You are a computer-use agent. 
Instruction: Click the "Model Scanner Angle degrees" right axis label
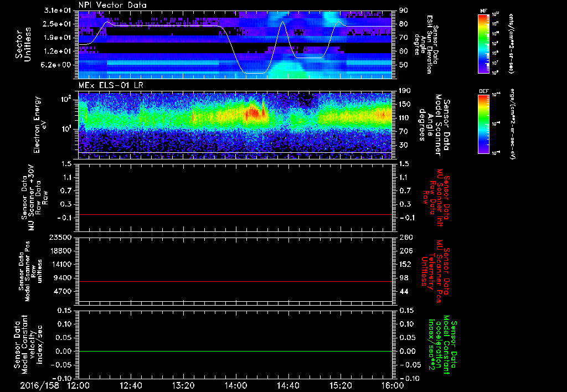point(434,125)
